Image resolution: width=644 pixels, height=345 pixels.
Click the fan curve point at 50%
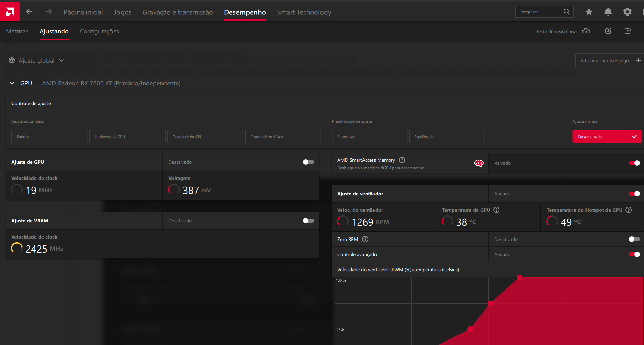[x=470, y=329]
